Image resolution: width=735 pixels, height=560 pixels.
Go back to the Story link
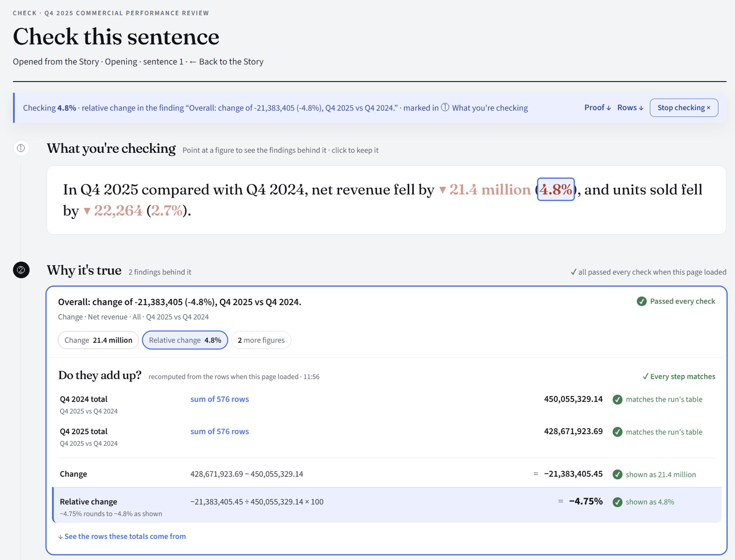(226, 62)
